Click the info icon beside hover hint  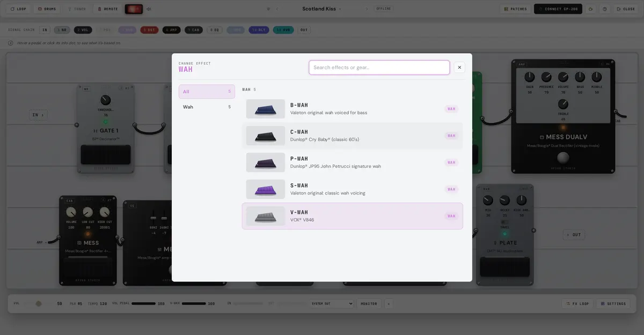point(11,43)
